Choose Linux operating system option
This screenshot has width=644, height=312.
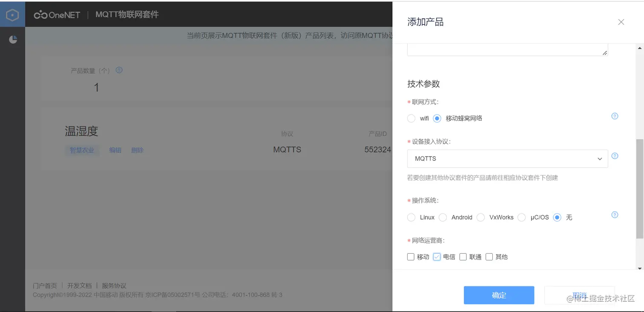pos(411,217)
